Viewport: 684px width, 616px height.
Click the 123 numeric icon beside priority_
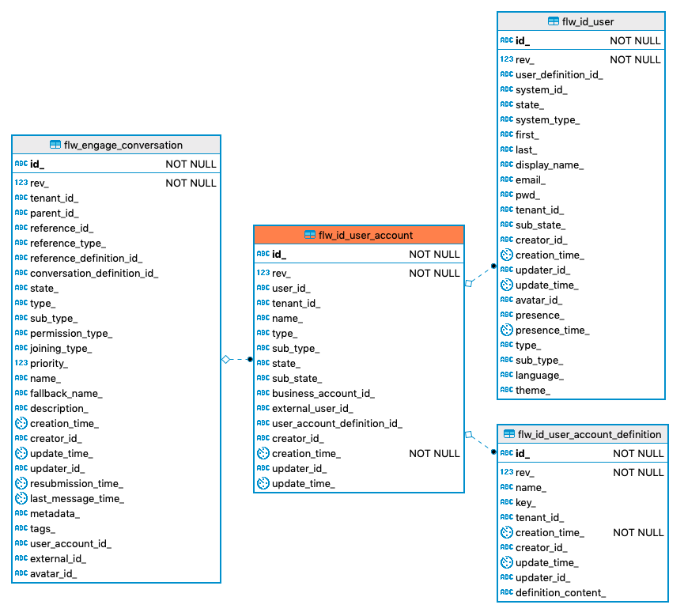point(21,363)
